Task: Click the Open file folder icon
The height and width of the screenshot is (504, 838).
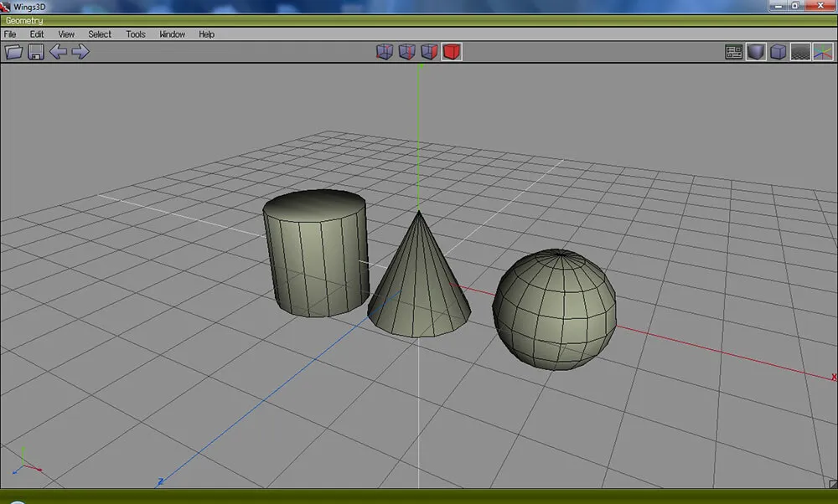Action: 13,52
